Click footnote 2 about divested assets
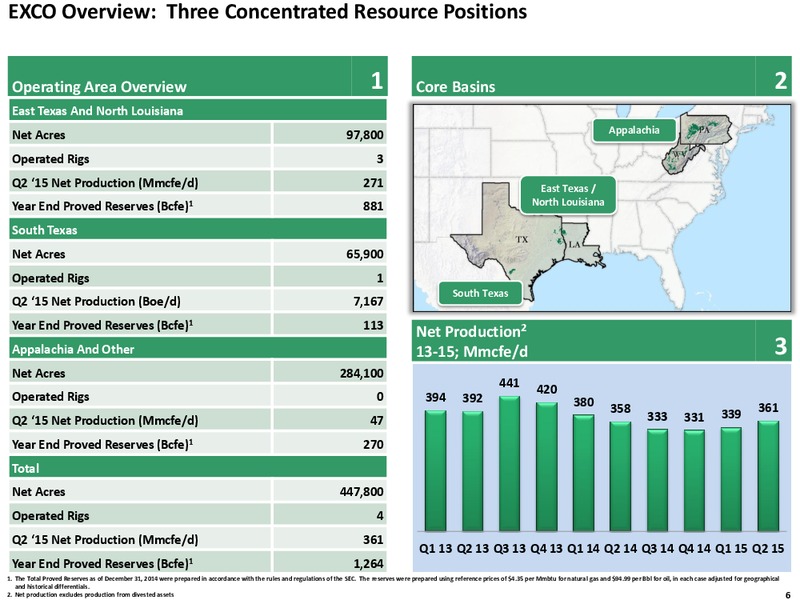Screen dimensions: 800x600 click(90, 594)
